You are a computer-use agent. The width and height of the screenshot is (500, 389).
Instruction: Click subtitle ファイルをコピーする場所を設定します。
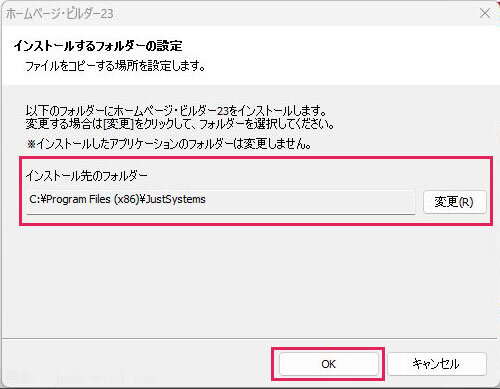tap(116, 66)
